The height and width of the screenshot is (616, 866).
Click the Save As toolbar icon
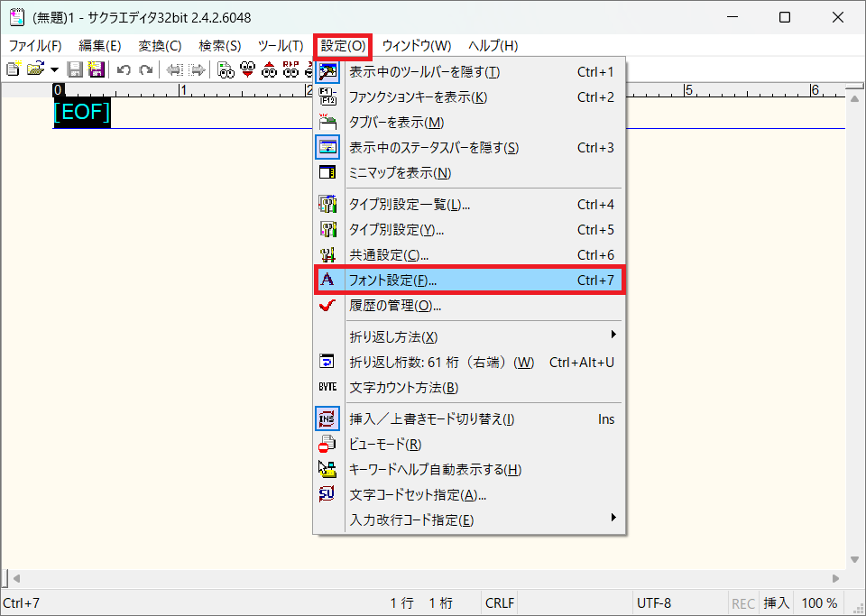pos(96,69)
